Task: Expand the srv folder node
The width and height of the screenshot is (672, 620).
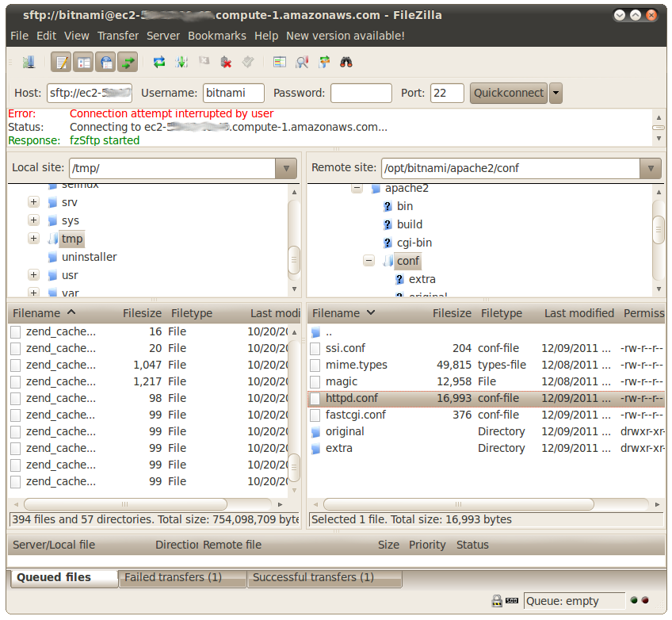Action: (x=33, y=201)
